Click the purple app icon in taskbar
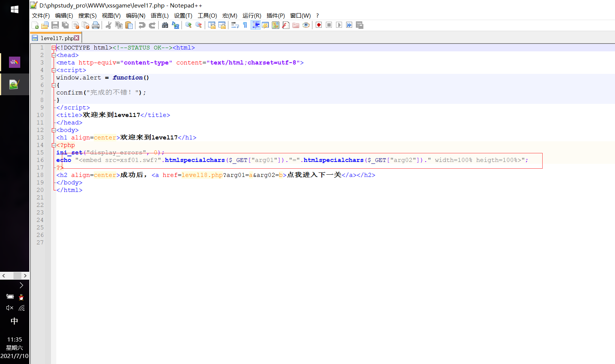 pos(15,62)
